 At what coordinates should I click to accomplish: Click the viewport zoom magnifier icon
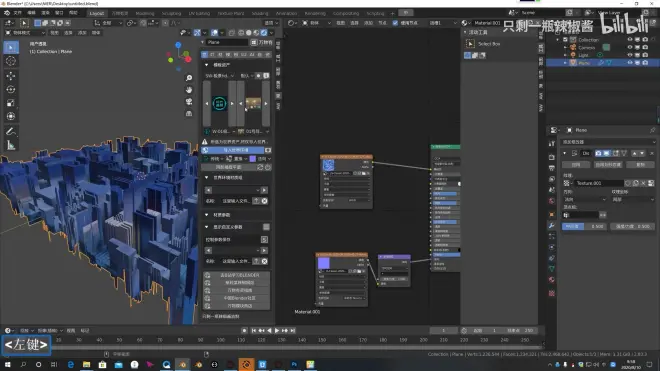(x=189, y=78)
